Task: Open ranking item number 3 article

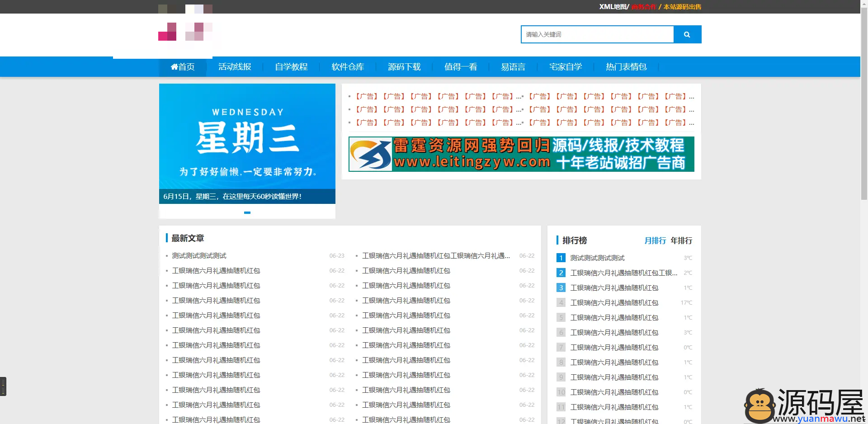Action: tap(614, 287)
